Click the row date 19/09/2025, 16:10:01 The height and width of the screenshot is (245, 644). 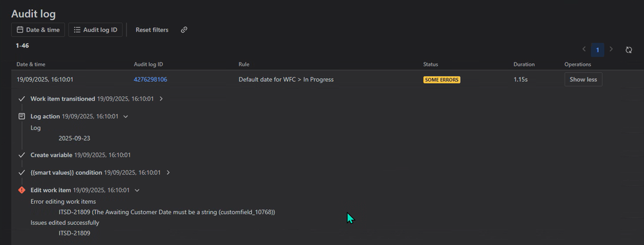tap(45, 79)
